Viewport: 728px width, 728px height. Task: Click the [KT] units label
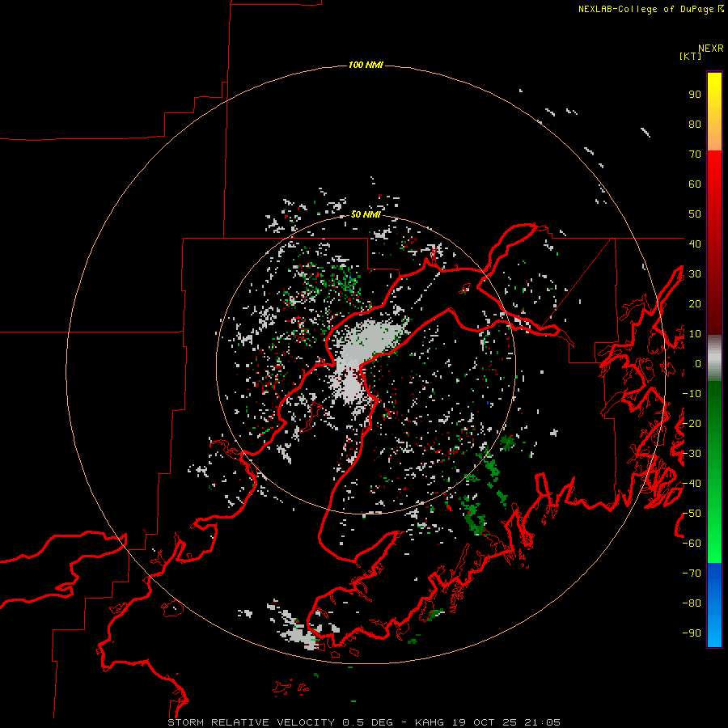(691, 56)
